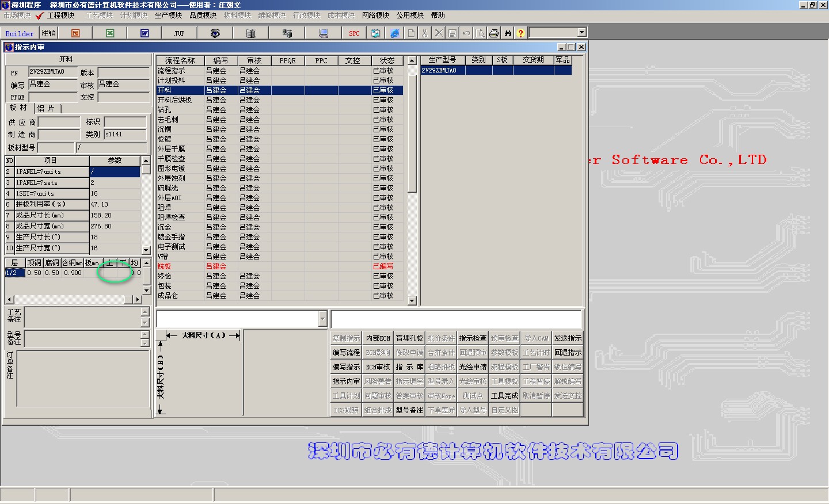
Task: Click the 工艺备注 text area
Action: click(x=82, y=317)
